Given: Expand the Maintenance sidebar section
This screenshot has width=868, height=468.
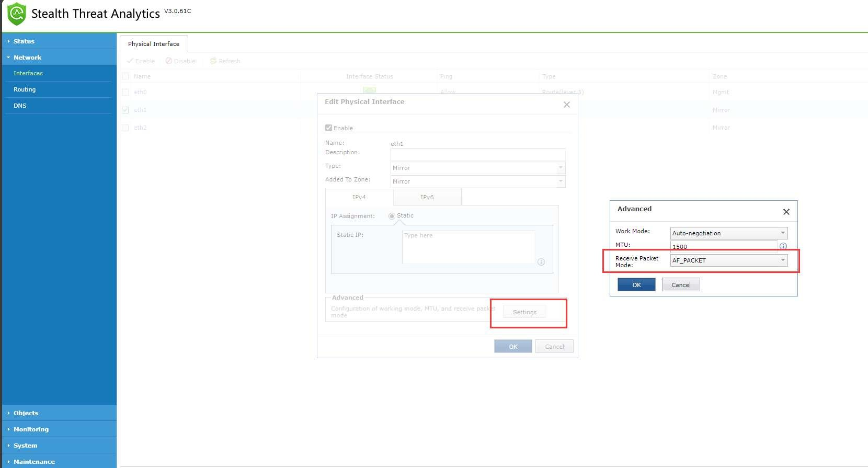Looking at the screenshot, I should 59,462.
